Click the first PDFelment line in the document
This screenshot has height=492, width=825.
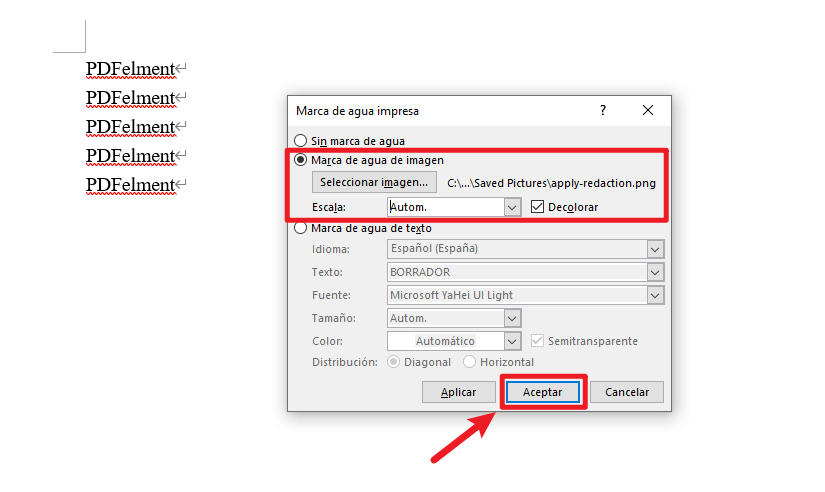(130, 69)
